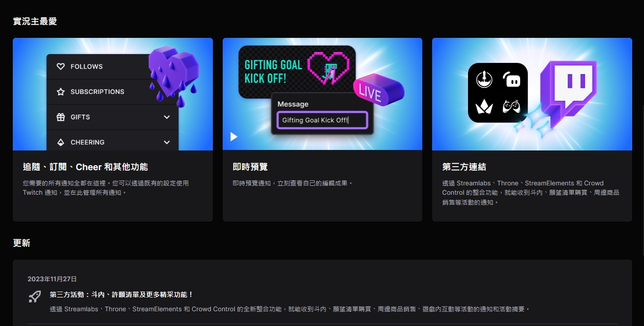Click the FOLLOWS row label

tap(87, 66)
